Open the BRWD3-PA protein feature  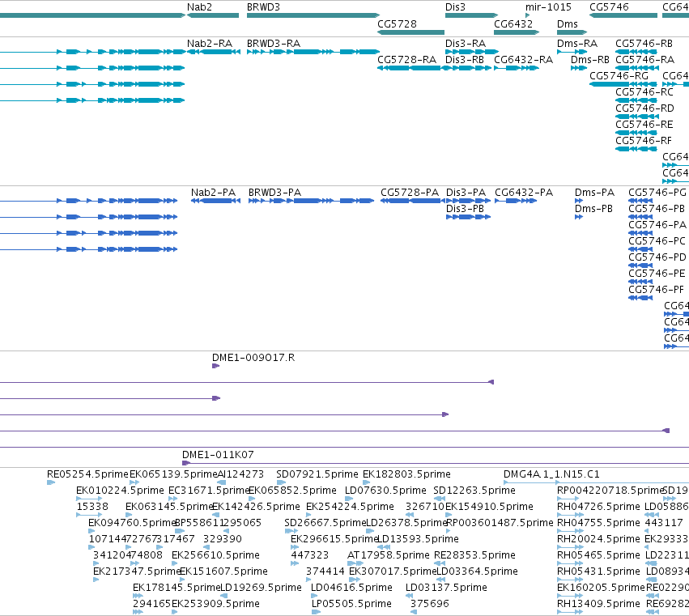311,201
